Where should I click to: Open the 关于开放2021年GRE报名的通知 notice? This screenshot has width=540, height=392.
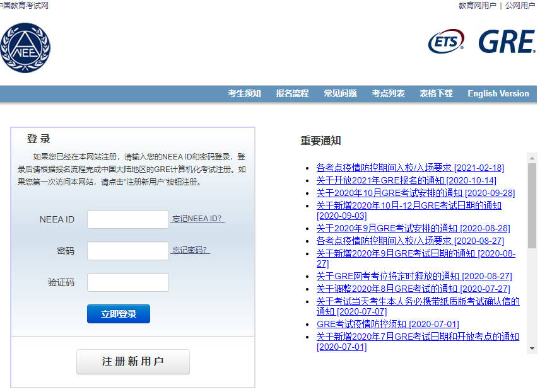[x=406, y=180]
